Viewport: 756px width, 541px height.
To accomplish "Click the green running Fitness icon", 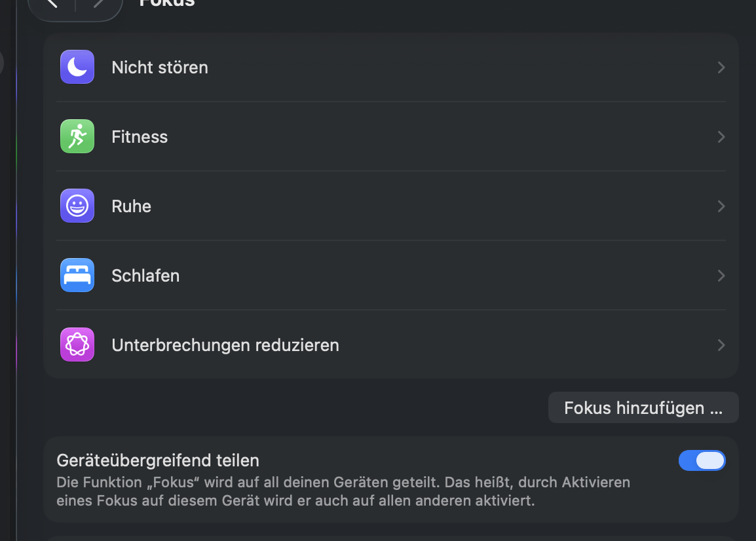I will [77, 137].
